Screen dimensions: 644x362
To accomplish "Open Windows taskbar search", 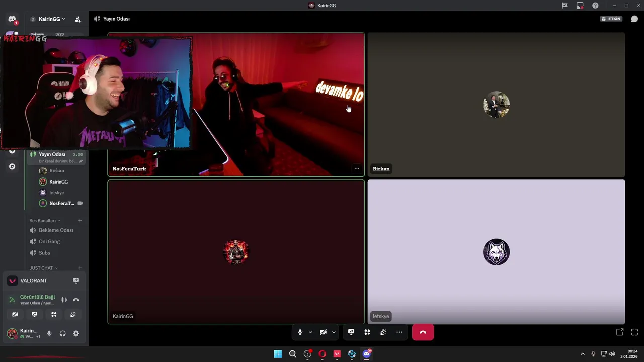I will 292,354.
